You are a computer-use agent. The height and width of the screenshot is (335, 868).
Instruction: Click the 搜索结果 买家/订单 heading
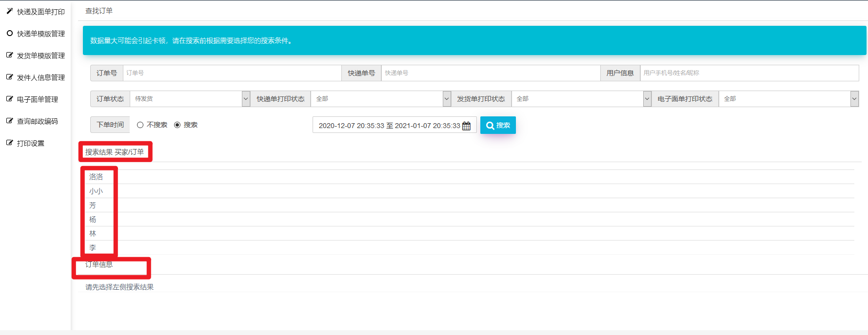tap(115, 152)
